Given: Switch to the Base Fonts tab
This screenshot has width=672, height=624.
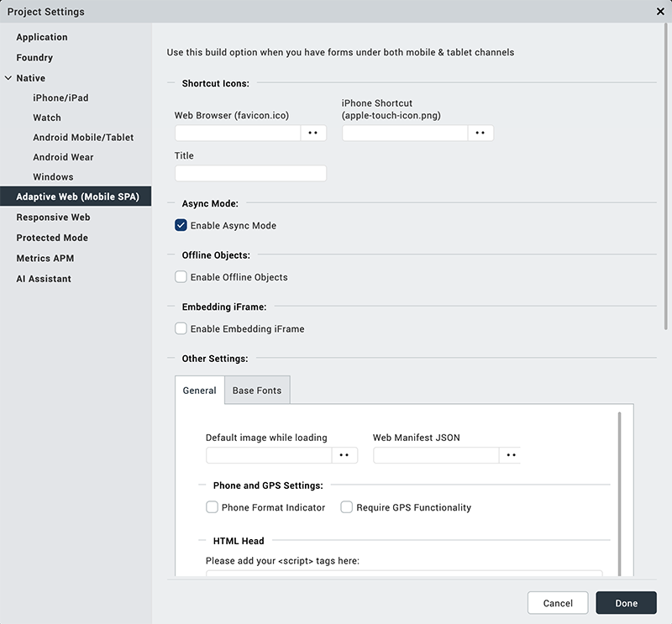Looking at the screenshot, I should pyautogui.click(x=257, y=391).
